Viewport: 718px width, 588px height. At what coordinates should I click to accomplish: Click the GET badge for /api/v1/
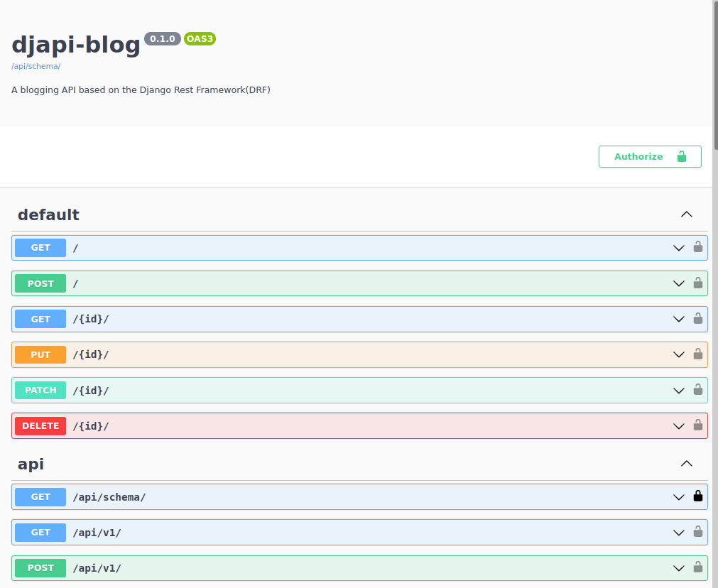click(40, 533)
